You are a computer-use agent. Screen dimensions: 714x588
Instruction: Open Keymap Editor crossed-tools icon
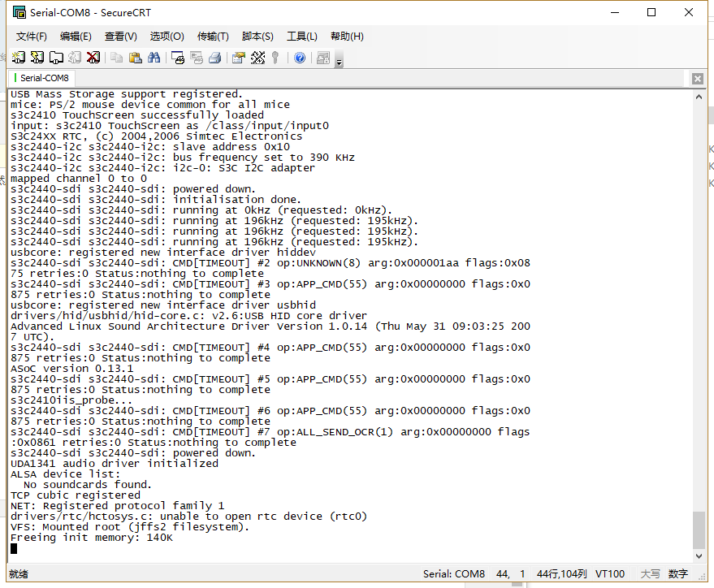(x=257, y=58)
